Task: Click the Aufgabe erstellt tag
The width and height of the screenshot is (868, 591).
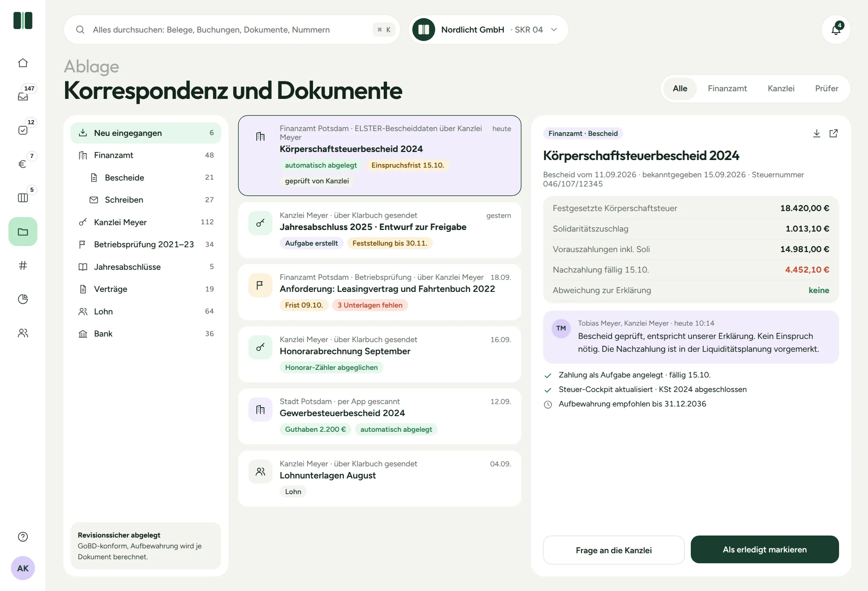Action: (x=311, y=243)
